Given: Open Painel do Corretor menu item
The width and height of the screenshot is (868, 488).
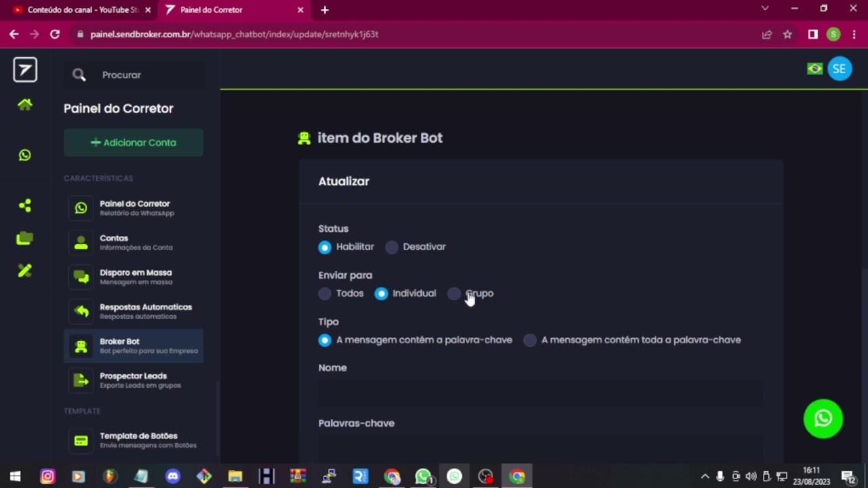Looking at the screenshot, I should (134, 208).
